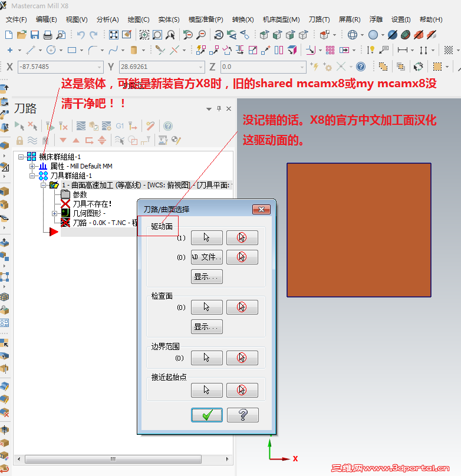This screenshot has height=476, width=461.
Task: Click the Create line tool icon
Action: click(31, 50)
